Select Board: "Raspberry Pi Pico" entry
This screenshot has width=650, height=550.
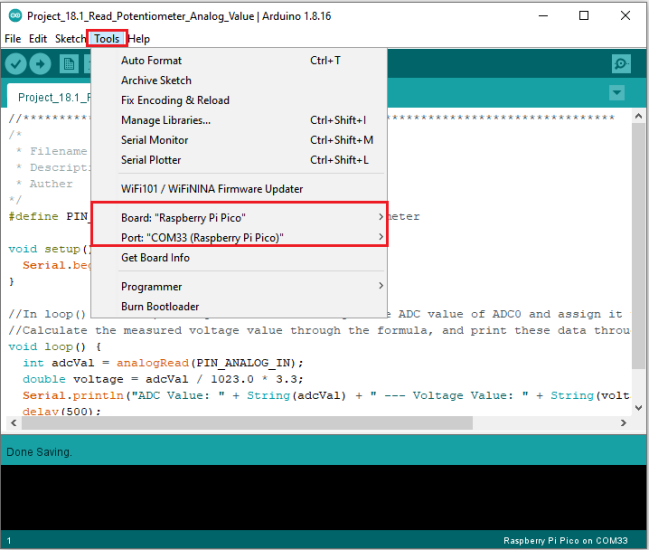[x=239, y=218]
